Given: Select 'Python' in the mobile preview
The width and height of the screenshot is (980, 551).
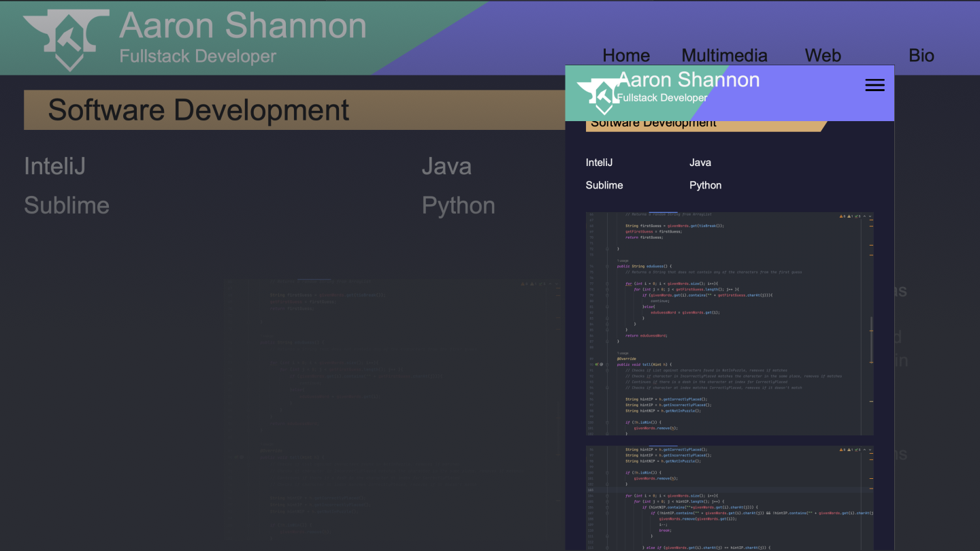Looking at the screenshot, I should point(706,186).
